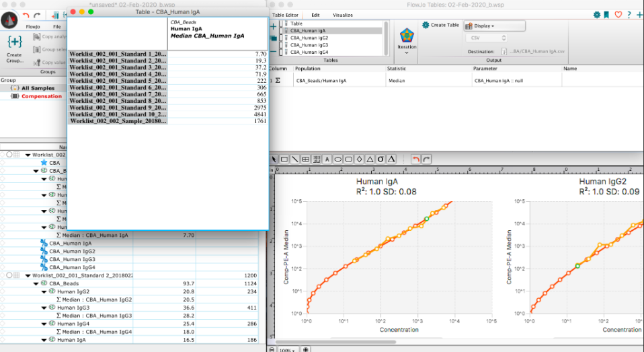The height and width of the screenshot is (352, 644).
Task: Collapse the CBA_Beads node under Standard 2
Action: pos(36,284)
